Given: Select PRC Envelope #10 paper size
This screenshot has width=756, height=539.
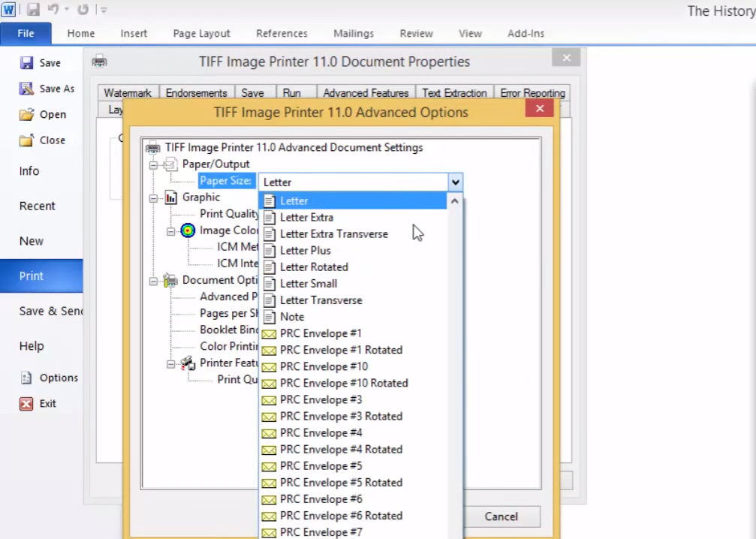Looking at the screenshot, I should coord(324,366).
